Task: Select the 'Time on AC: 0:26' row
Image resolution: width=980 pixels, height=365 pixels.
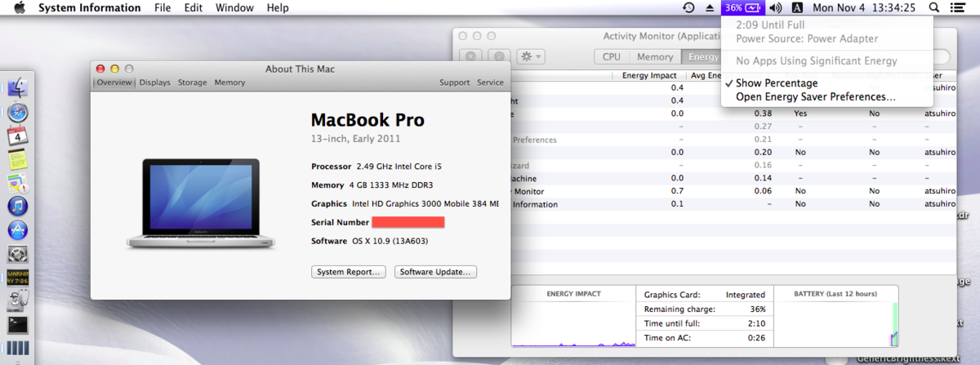Action: coord(704,337)
